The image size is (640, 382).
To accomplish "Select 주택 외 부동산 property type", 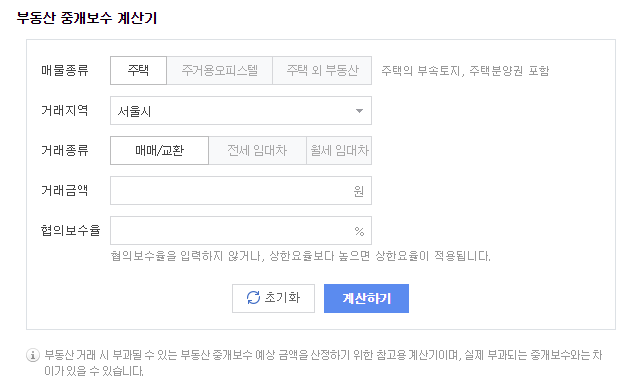I will 322,71.
